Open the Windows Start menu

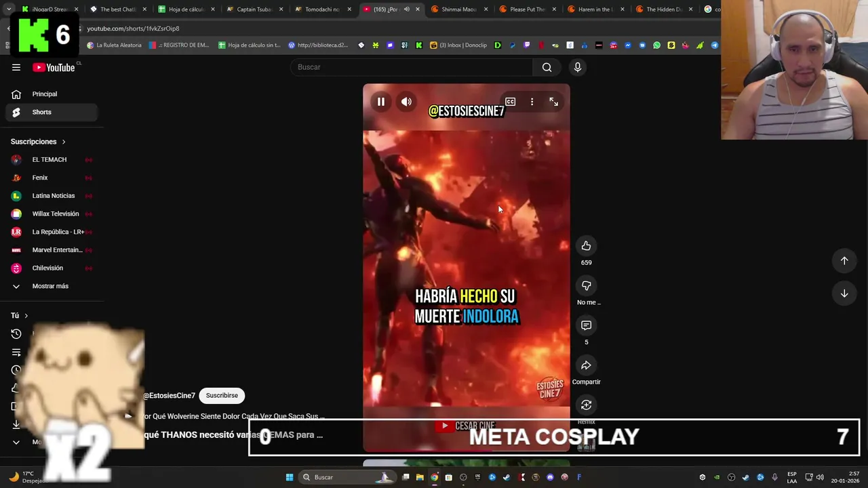pyautogui.click(x=290, y=477)
